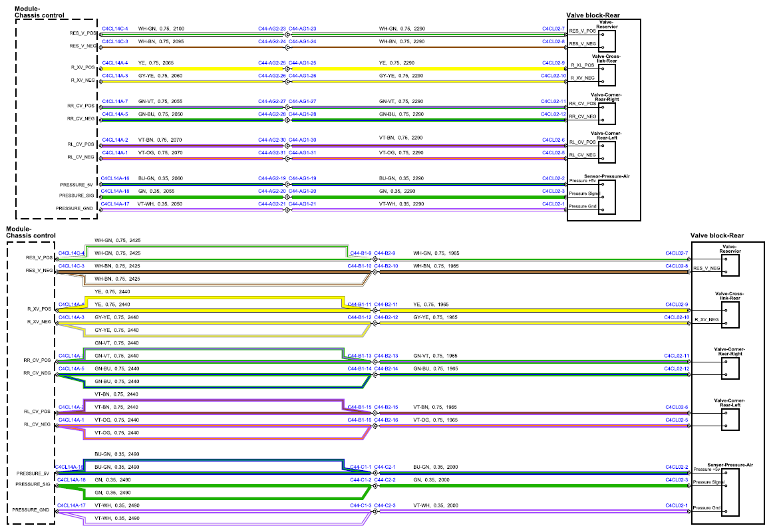Viewport: 771px width, 532px height.
Task: Click connector reference C44-C2-2
Action: point(385,480)
